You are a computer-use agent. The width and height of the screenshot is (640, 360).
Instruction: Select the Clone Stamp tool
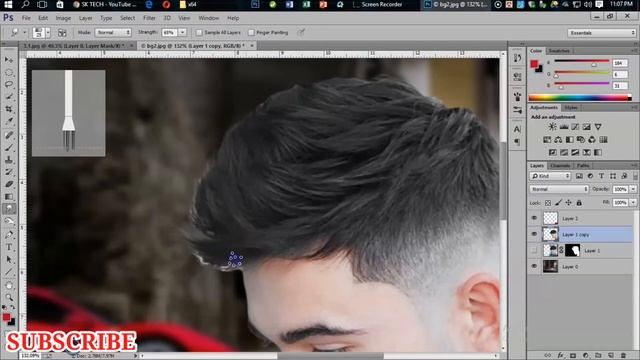click(x=9, y=160)
